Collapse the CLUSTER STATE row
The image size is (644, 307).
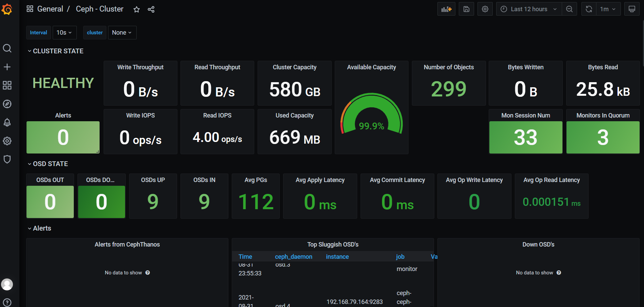click(x=55, y=51)
